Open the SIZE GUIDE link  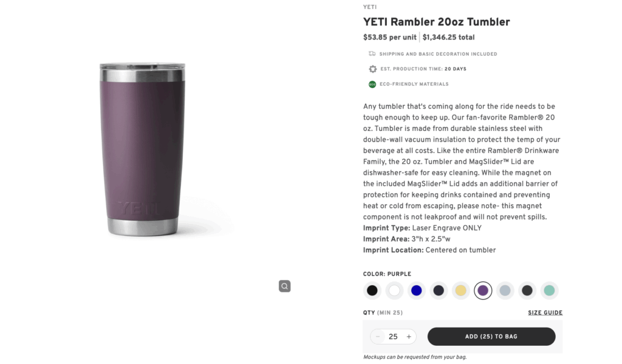[x=545, y=312]
